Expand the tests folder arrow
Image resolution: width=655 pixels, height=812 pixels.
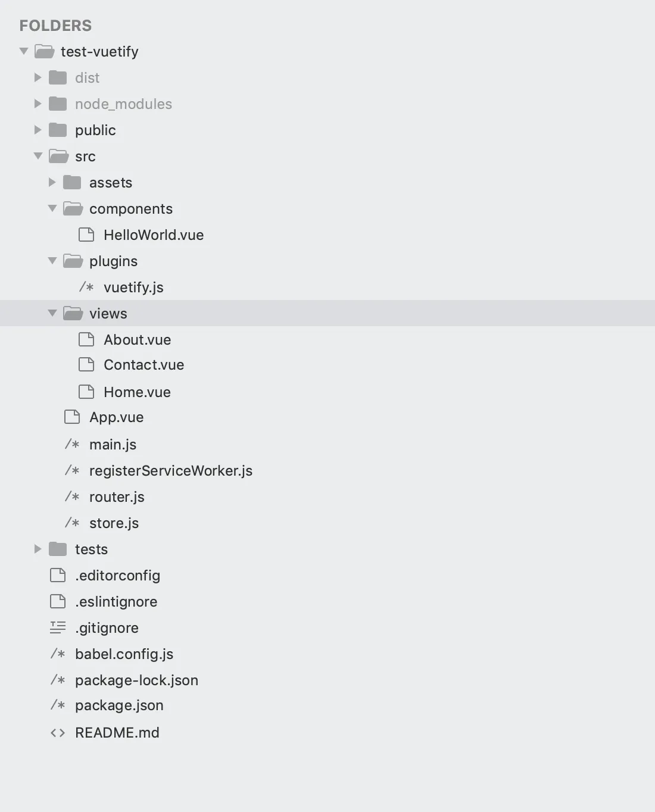[x=38, y=549]
